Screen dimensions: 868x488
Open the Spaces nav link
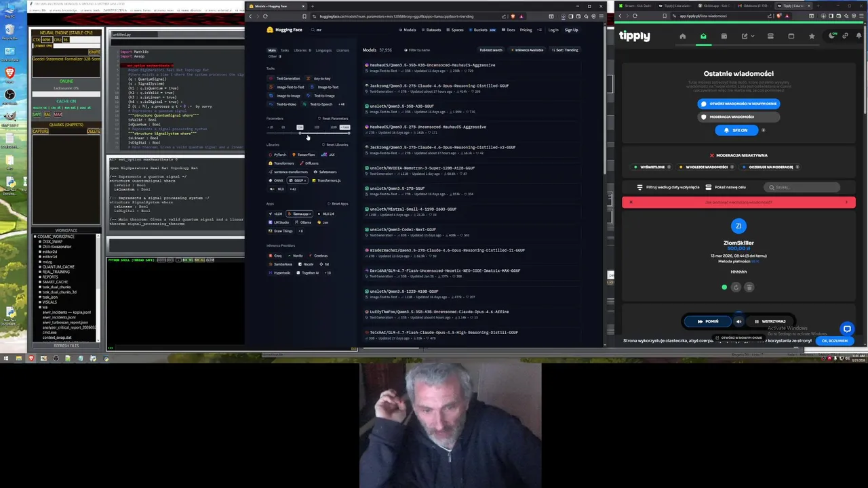coord(454,30)
